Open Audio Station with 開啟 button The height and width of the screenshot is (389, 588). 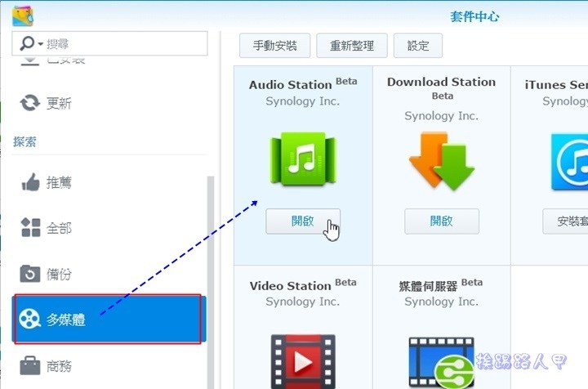(303, 221)
